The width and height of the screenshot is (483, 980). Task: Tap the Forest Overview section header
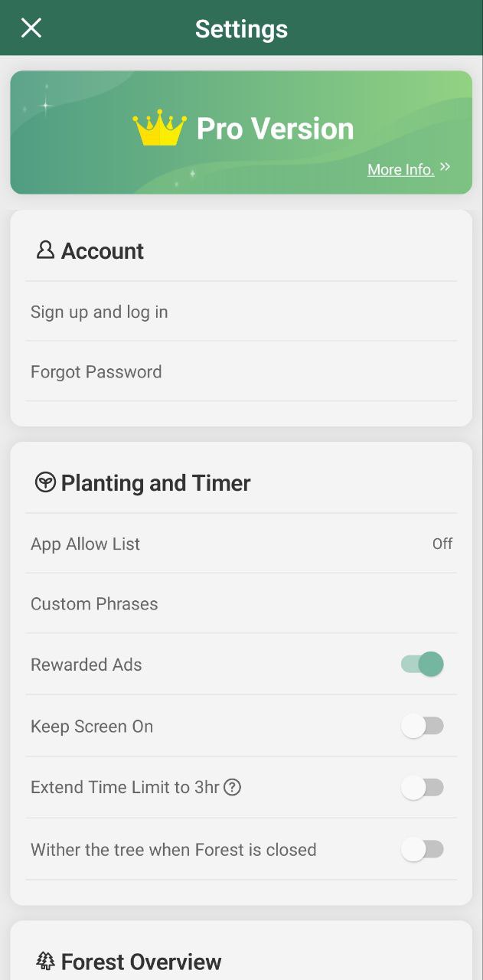(141, 962)
